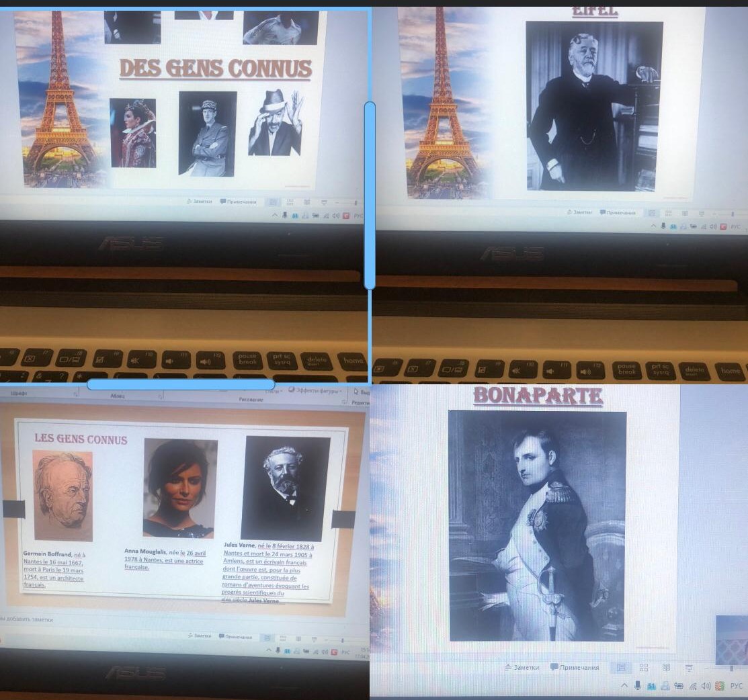748x700 pixels.
Task: Open Эффекты фигуры shape effects dropdown
Action: (x=316, y=390)
